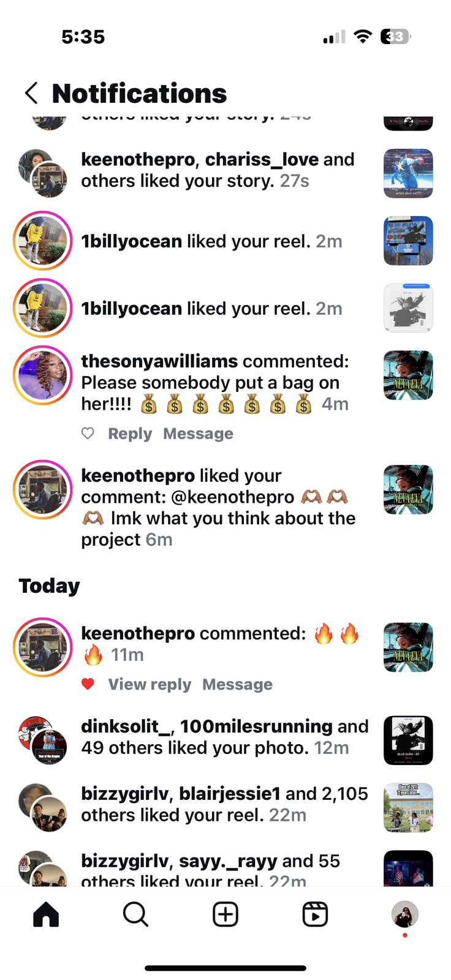
Task: Open reel thumbnail with 2,105 likes
Action: pyautogui.click(x=408, y=808)
